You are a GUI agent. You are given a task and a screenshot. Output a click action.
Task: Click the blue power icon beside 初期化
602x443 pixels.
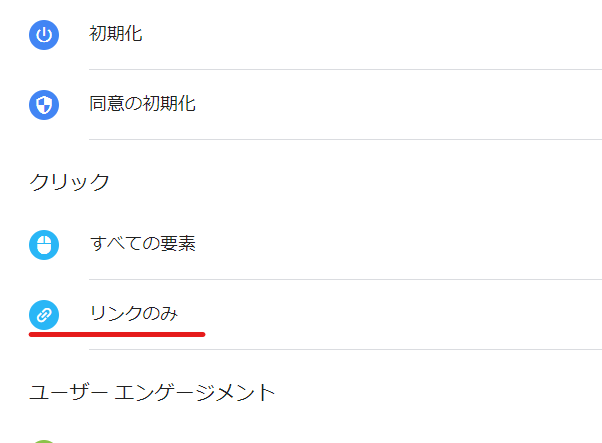pos(44,35)
